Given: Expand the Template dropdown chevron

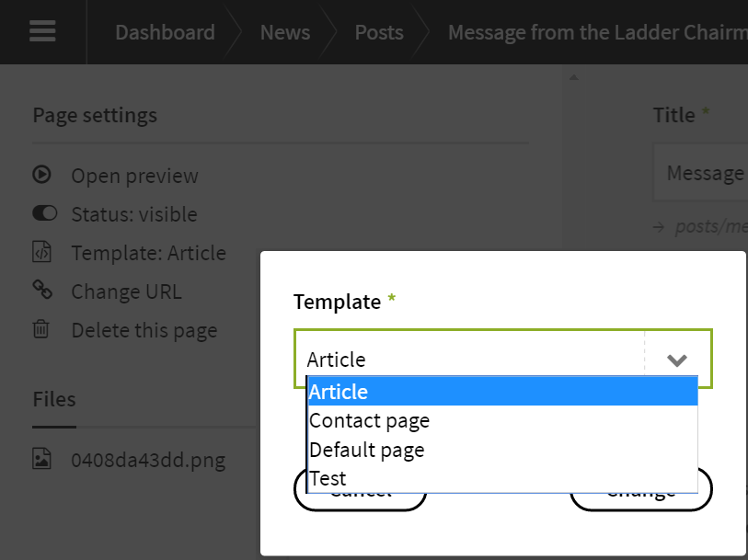Looking at the screenshot, I should tap(677, 360).
